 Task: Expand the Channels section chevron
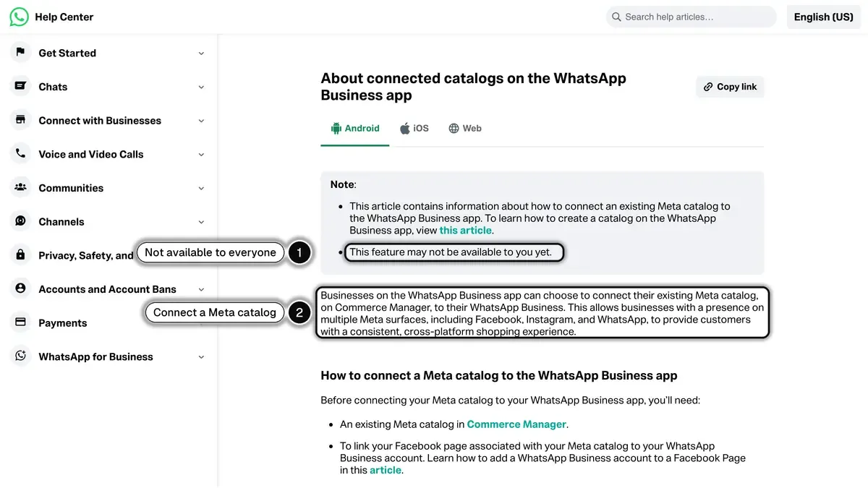tap(201, 222)
